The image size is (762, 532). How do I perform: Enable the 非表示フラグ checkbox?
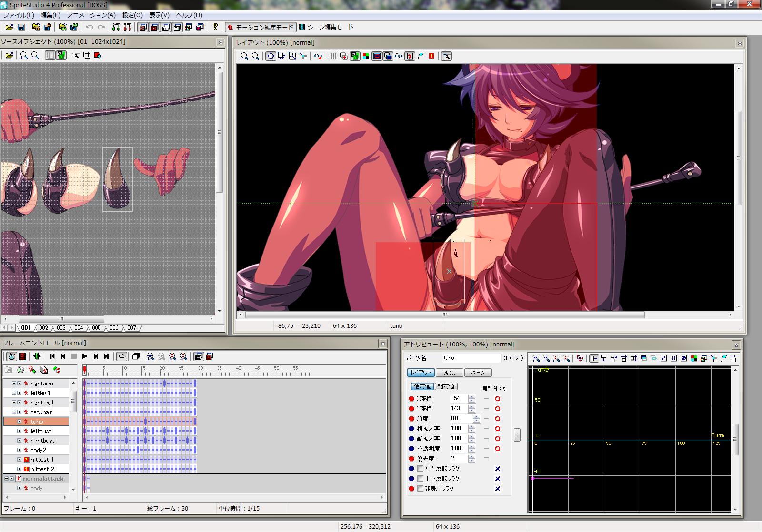point(421,489)
